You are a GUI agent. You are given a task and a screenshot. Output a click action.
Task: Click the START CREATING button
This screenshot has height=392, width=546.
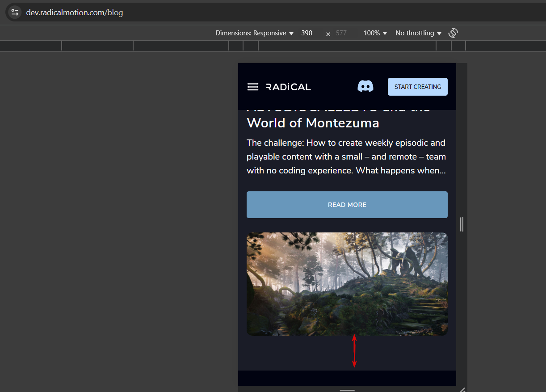click(x=418, y=87)
